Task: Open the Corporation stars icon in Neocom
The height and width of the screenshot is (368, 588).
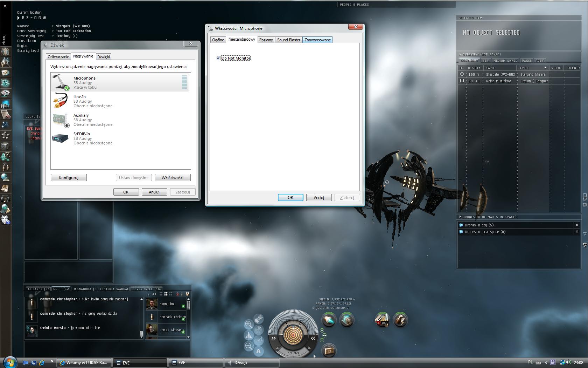Action: (x=5, y=135)
